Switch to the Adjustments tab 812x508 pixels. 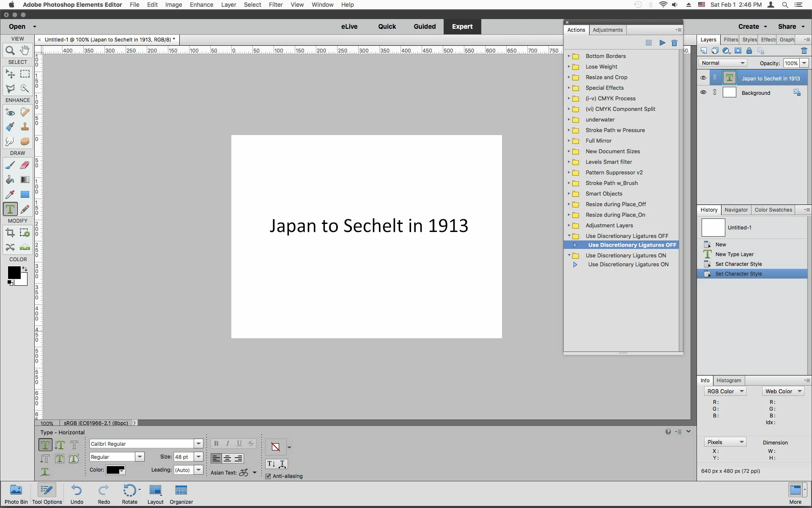coord(607,30)
